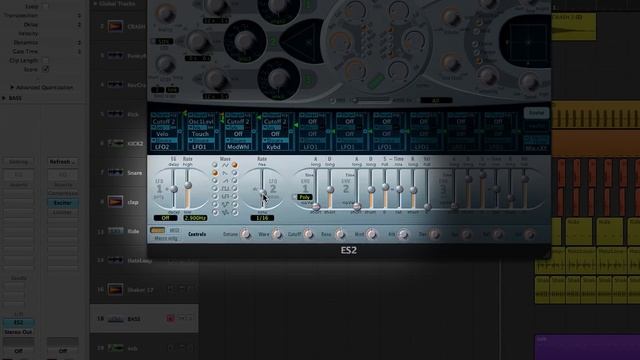Click the ES2 Mod macro knob

coord(371,234)
